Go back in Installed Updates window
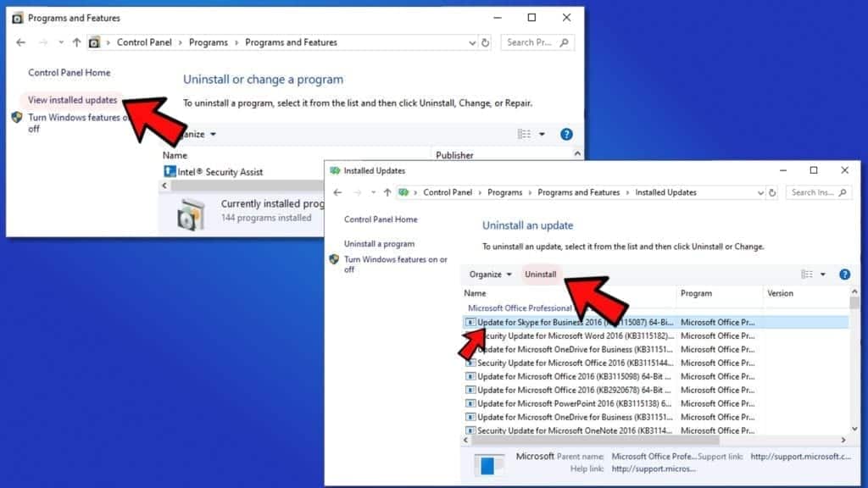 point(337,192)
